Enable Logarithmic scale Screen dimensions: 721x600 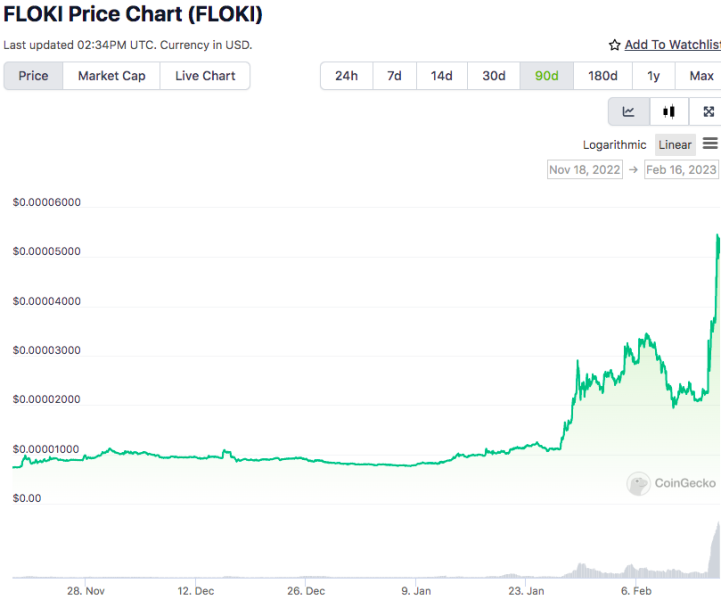(x=614, y=145)
